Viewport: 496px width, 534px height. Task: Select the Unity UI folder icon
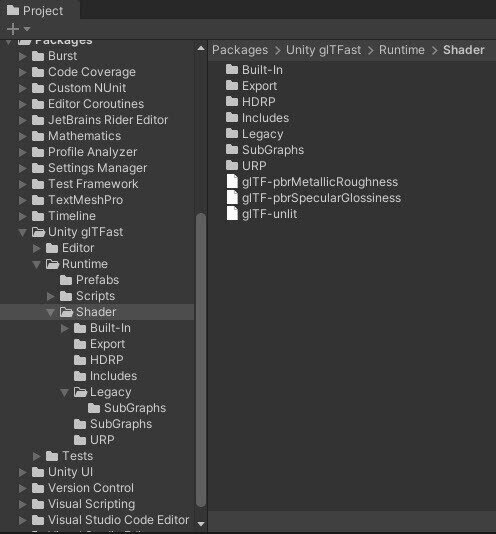(x=38, y=472)
